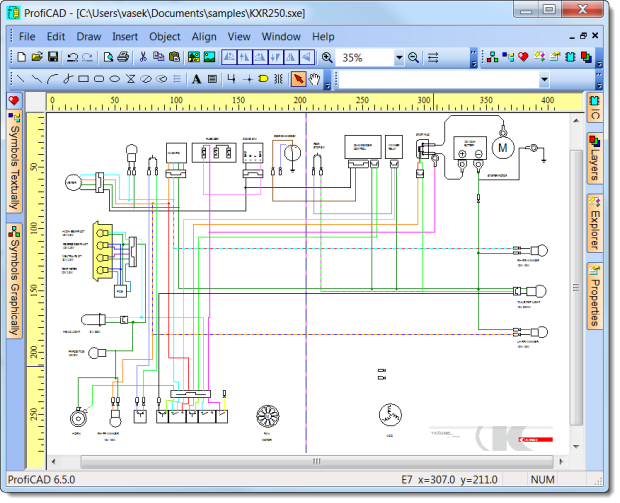
Task: Select the yellow Label/outlet symbol tool
Action: pyautogui.click(x=263, y=79)
